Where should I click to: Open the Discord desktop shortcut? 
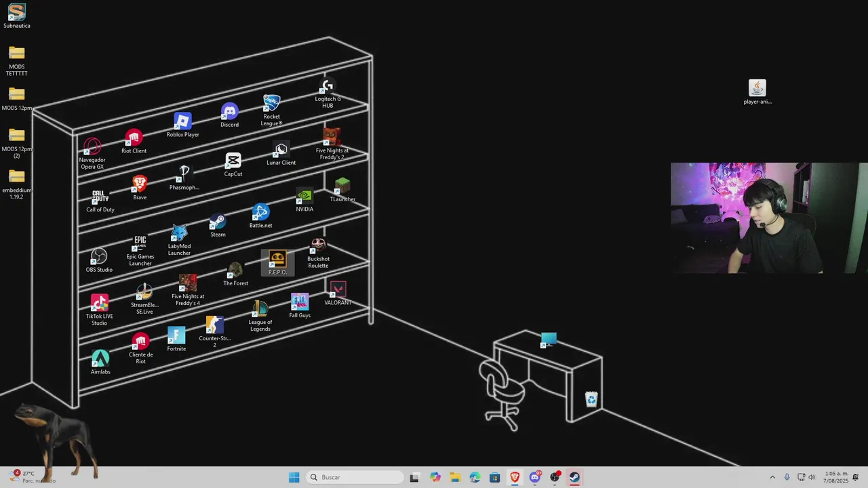(x=229, y=116)
